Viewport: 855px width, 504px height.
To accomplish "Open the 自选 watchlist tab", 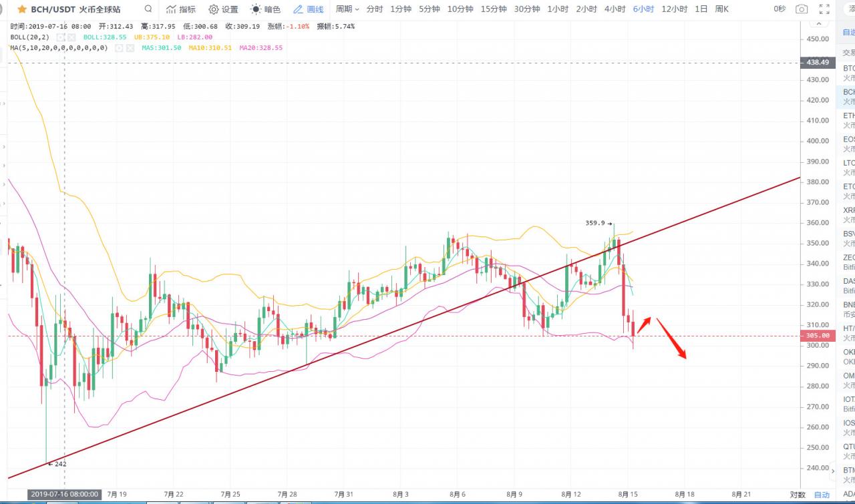I will pyautogui.click(x=848, y=32).
